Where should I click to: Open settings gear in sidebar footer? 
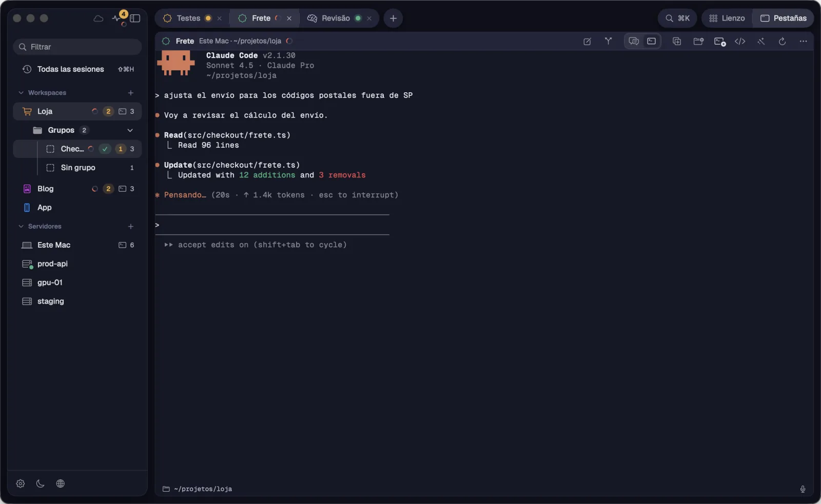click(x=21, y=483)
